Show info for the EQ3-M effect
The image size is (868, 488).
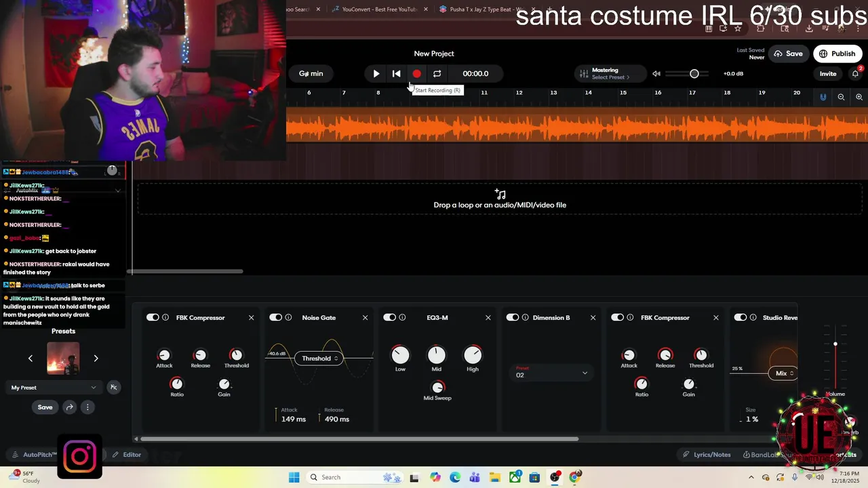402,317
